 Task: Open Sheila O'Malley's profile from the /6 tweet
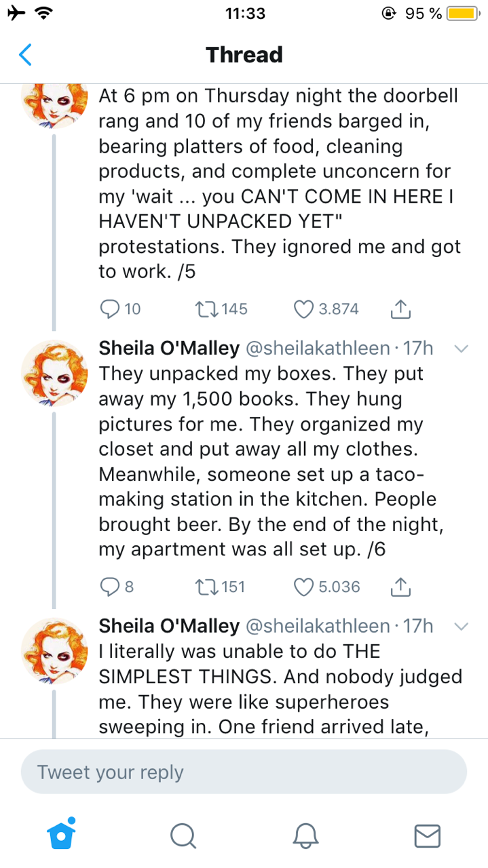pyautogui.click(x=169, y=349)
